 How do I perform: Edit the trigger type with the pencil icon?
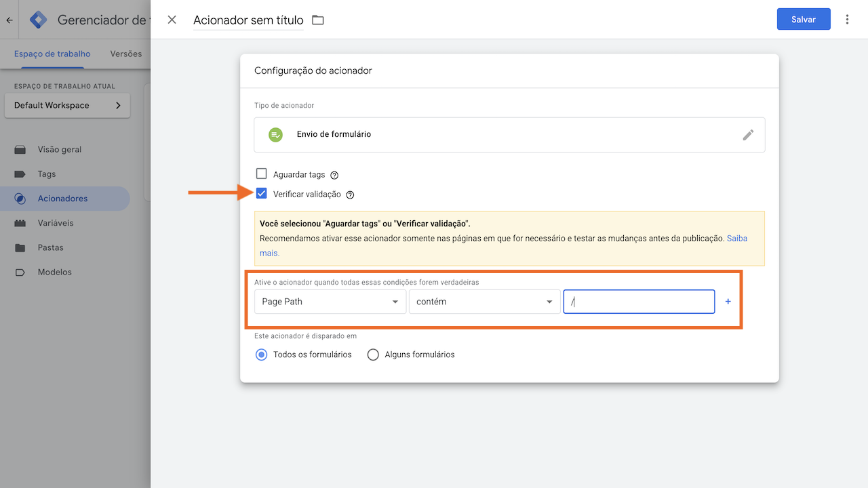[748, 134]
